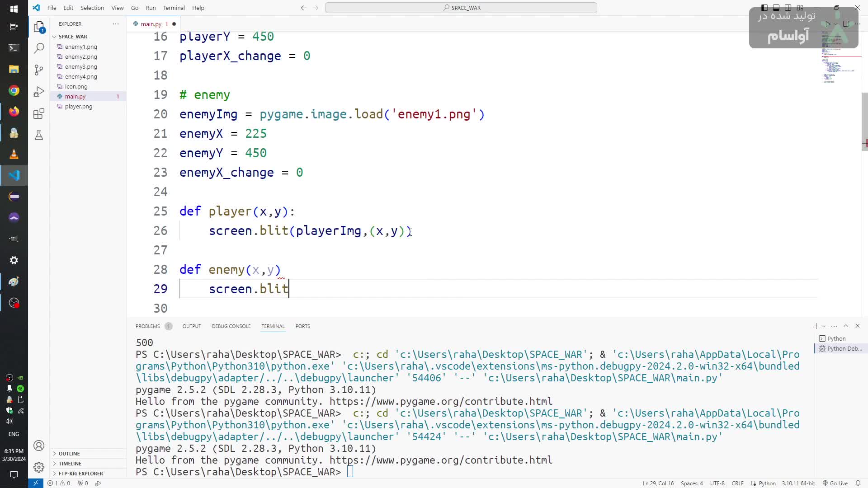Toggle primary side bar visibility
868x488 pixels.
764,8
